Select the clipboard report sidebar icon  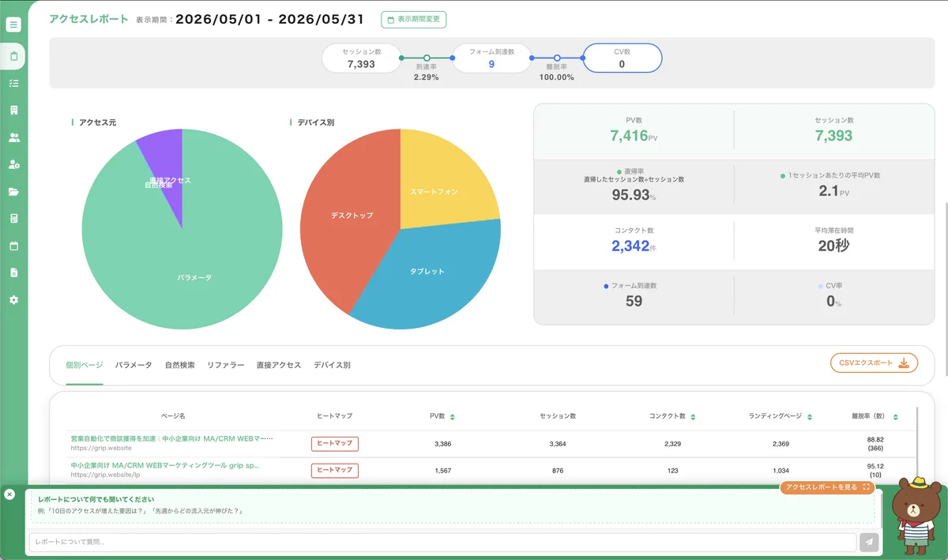point(13,56)
